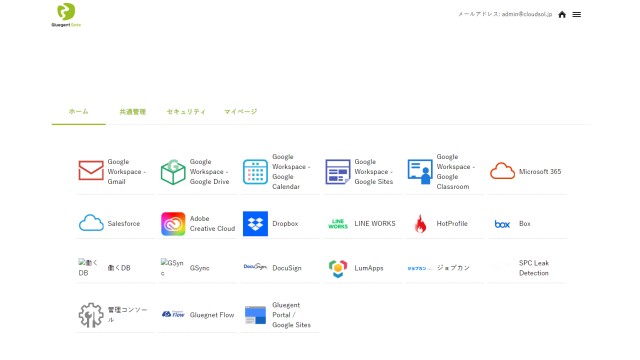Open Google Workspace - Google Drive link
The width and height of the screenshot is (640, 360).
click(209, 172)
